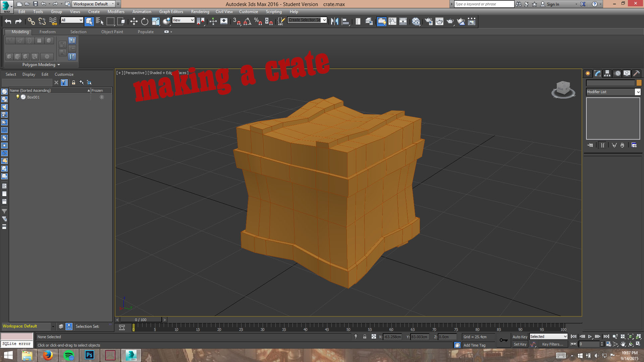The width and height of the screenshot is (644, 362).
Task: Open the Modifier List dropdown
Action: click(x=637, y=92)
